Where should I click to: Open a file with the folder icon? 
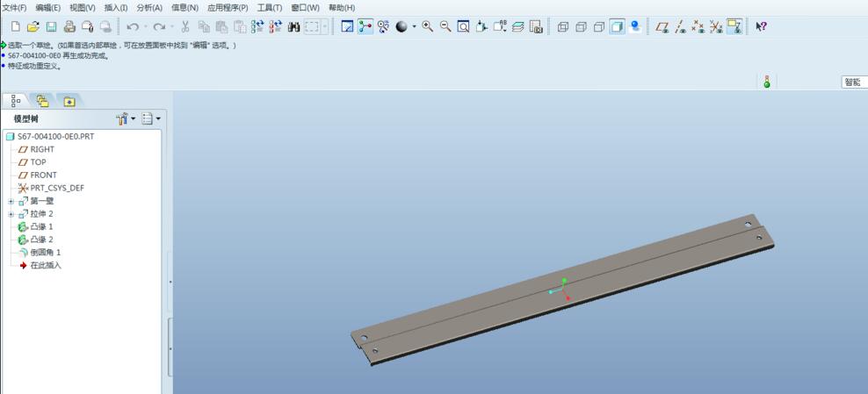pos(33,26)
